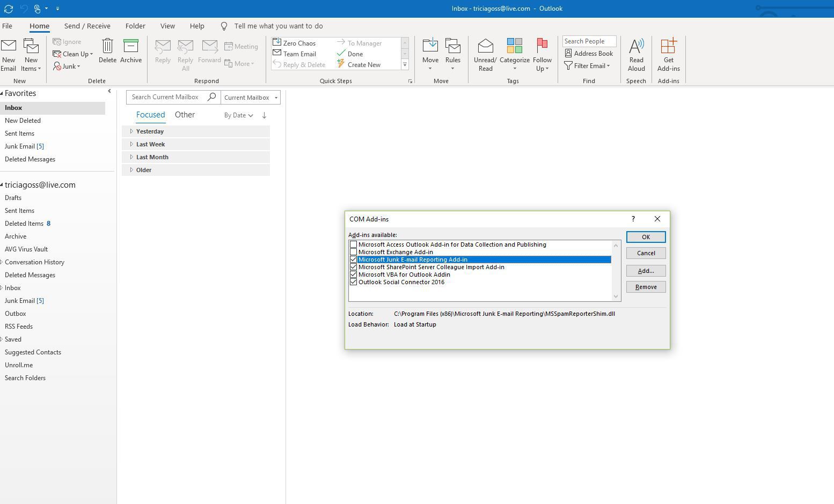The height and width of the screenshot is (504, 834).
Task: Switch to the View tab
Action: point(167,26)
